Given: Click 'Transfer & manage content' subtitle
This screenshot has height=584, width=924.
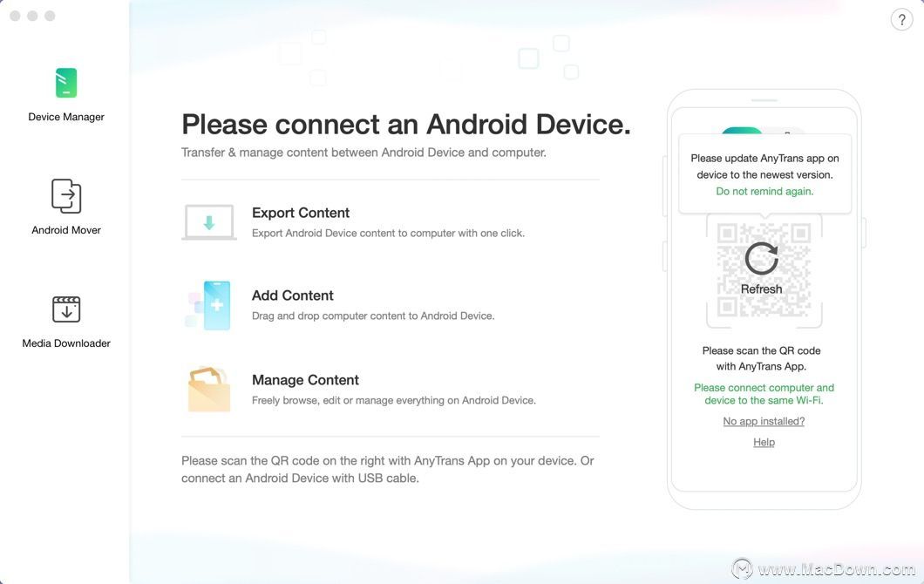Looking at the screenshot, I should point(363,152).
